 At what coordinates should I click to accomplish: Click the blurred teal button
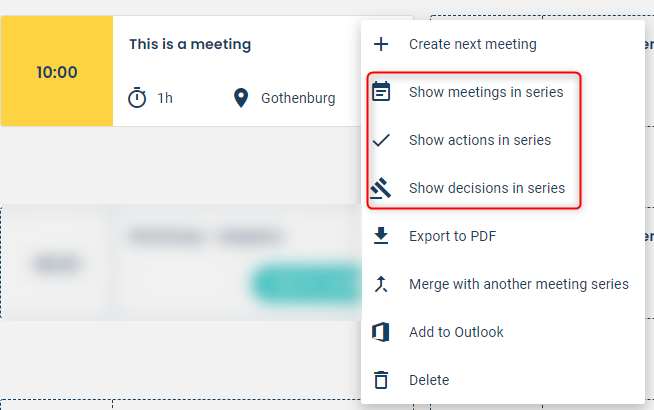[x=307, y=283]
